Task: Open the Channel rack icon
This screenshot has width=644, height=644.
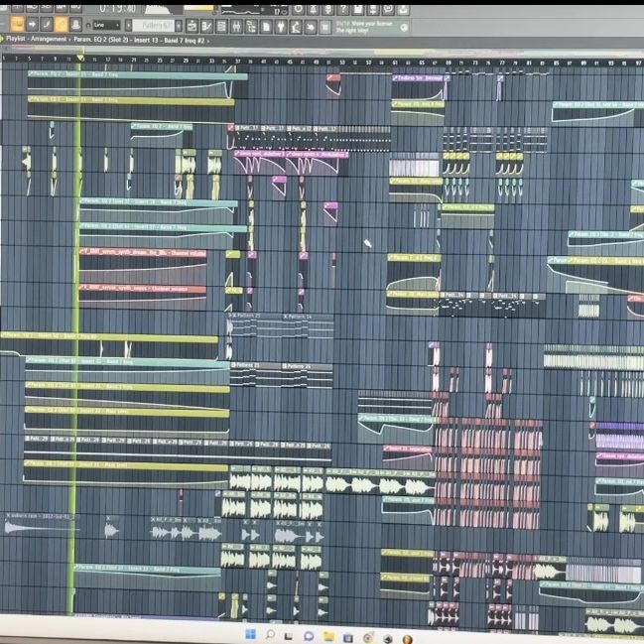Action: point(221,26)
